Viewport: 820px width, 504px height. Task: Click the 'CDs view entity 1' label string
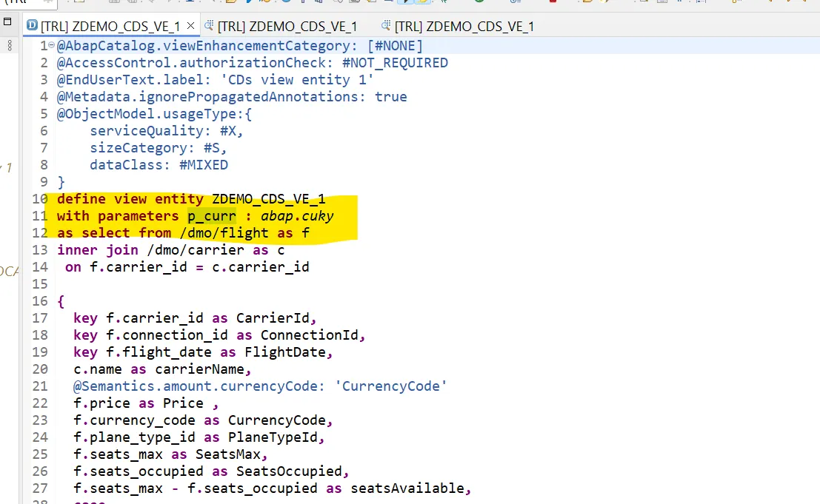[301, 80]
